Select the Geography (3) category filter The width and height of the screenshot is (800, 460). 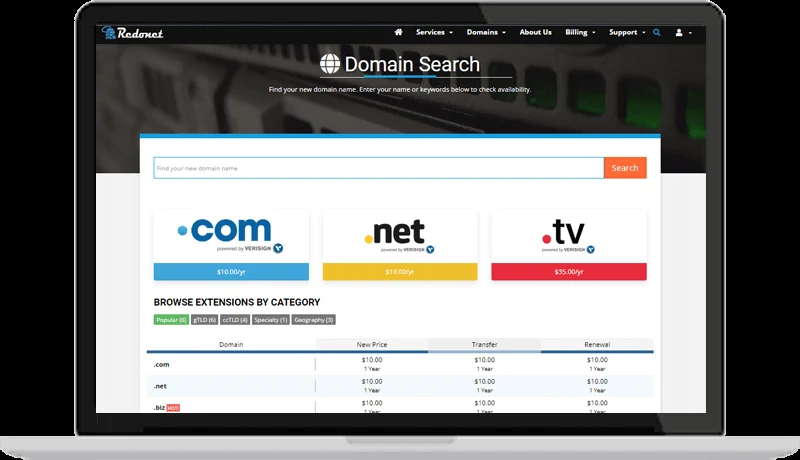click(x=313, y=320)
